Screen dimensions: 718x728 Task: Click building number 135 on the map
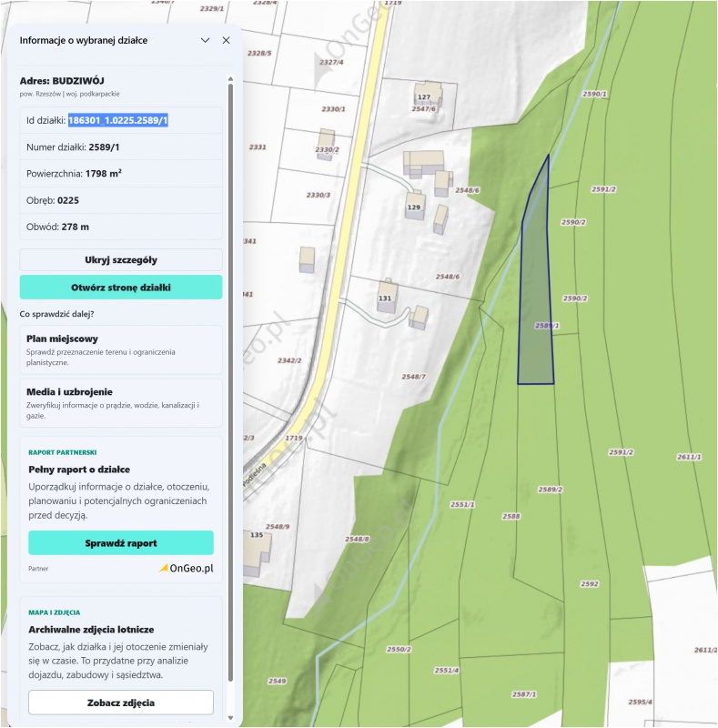257,535
